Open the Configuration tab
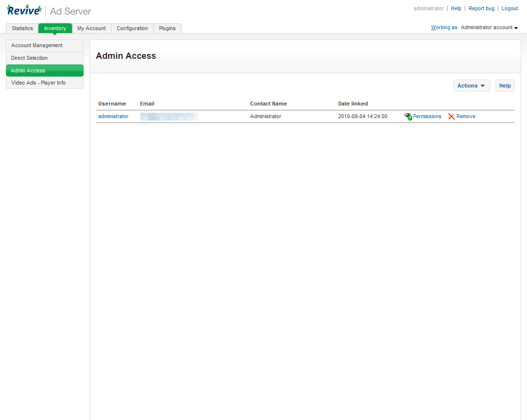The image size is (527, 420). tap(132, 28)
